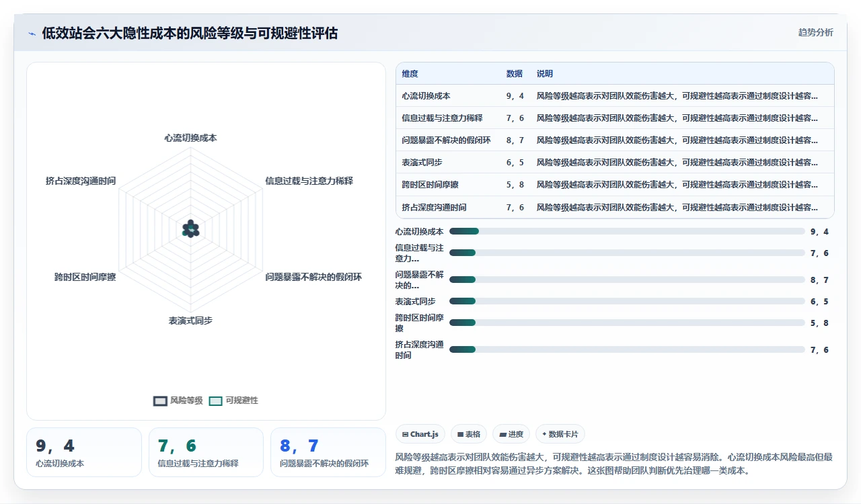The width and height of the screenshot is (861, 504).
Task: Click the 信息过载与注意力 progress bar
Action: click(627, 253)
